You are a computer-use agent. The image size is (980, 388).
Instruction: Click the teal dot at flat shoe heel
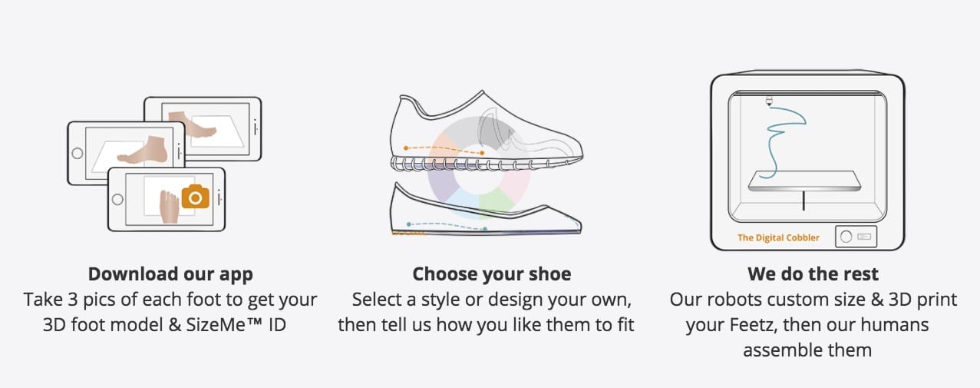coord(409,224)
